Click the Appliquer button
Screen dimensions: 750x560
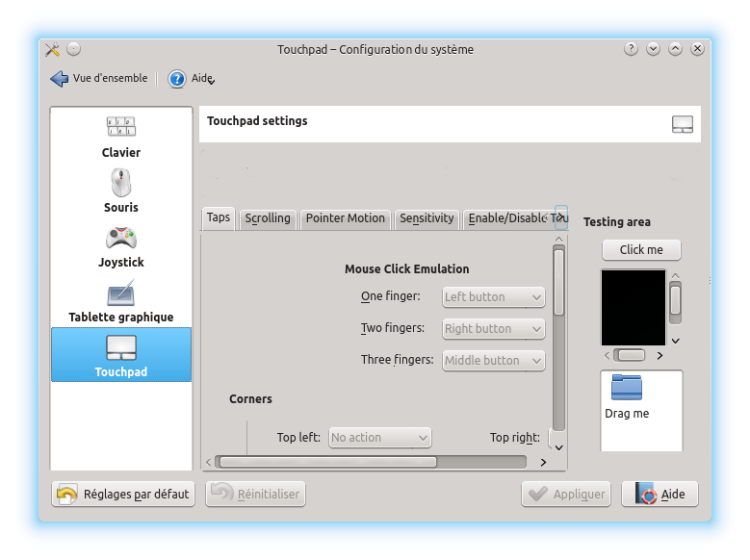pos(566,494)
